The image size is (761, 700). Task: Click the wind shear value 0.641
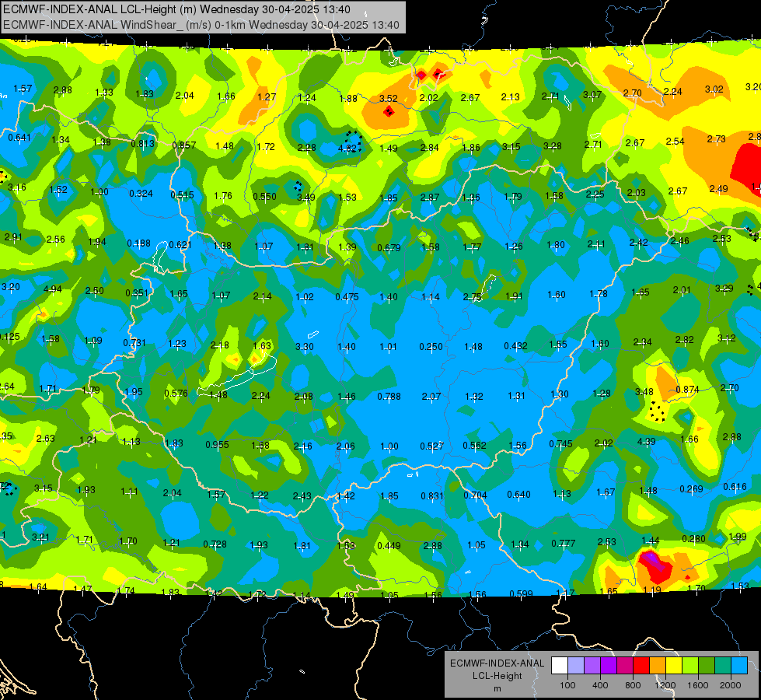pos(19,138)
